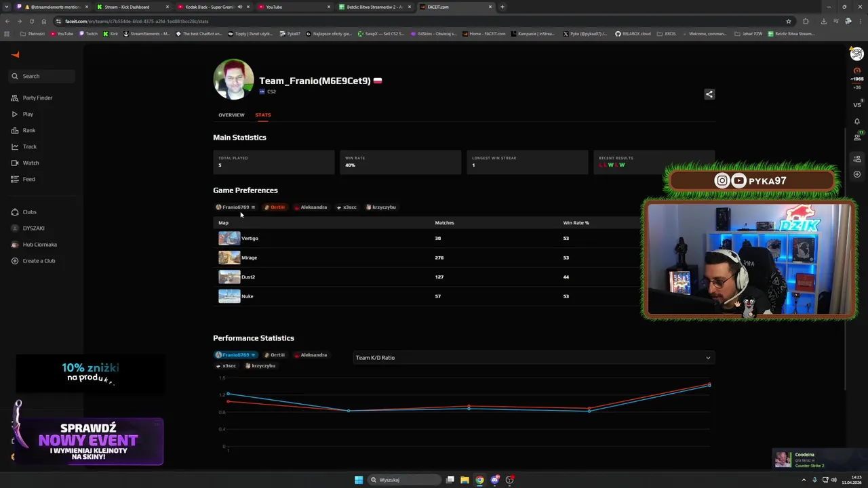Open the Search item in the sidebar
Viewport: 868px width, 488px height.
(42, 76)
